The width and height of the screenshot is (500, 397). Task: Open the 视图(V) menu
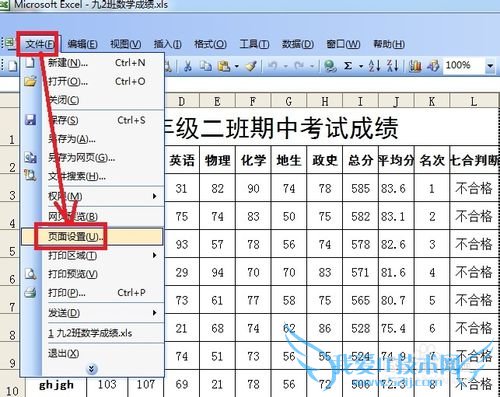tap(125, 44)
